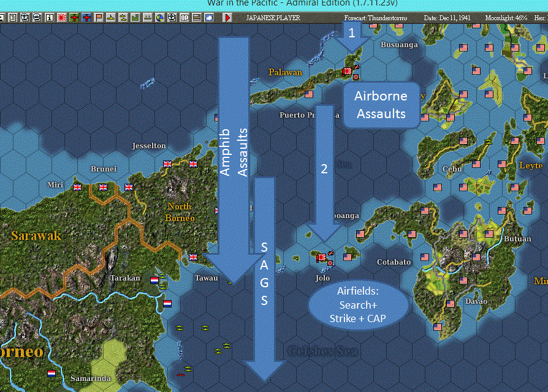Click the second ship-in-bubble toolbar icon
548x392 pixels.
click(x=37, y=17)
